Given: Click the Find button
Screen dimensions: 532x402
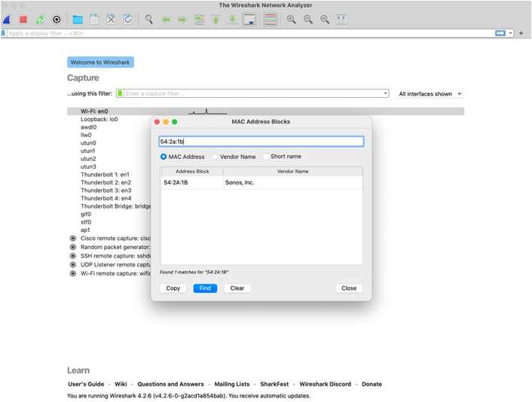Looking at the screenshot, I should (205, 288).
